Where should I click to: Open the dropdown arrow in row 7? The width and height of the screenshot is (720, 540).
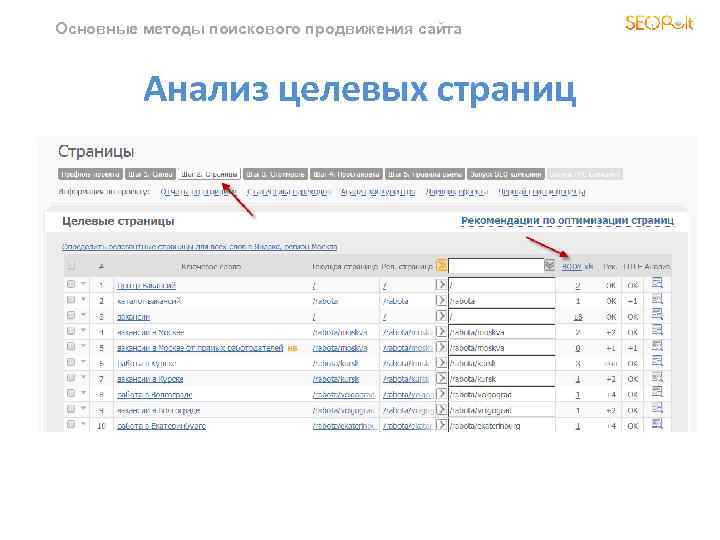point(83,377)
